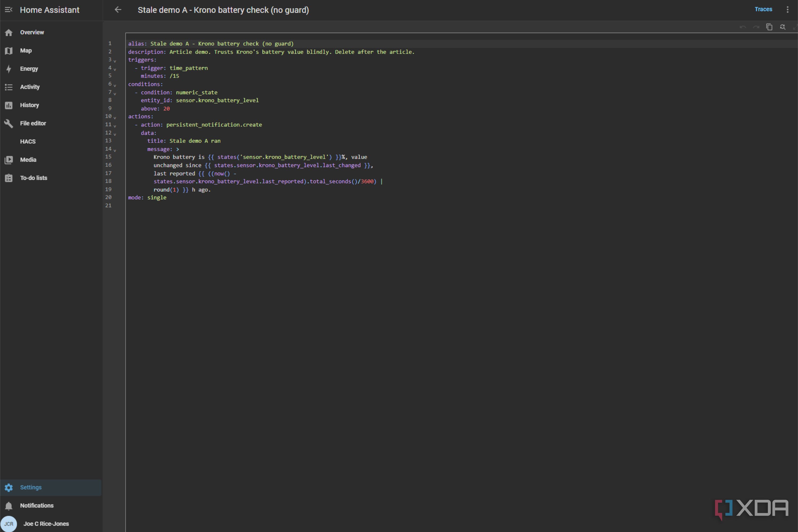Place cursor on the mode: single line
The image size is (798, 532).
(x=147, y=197)
